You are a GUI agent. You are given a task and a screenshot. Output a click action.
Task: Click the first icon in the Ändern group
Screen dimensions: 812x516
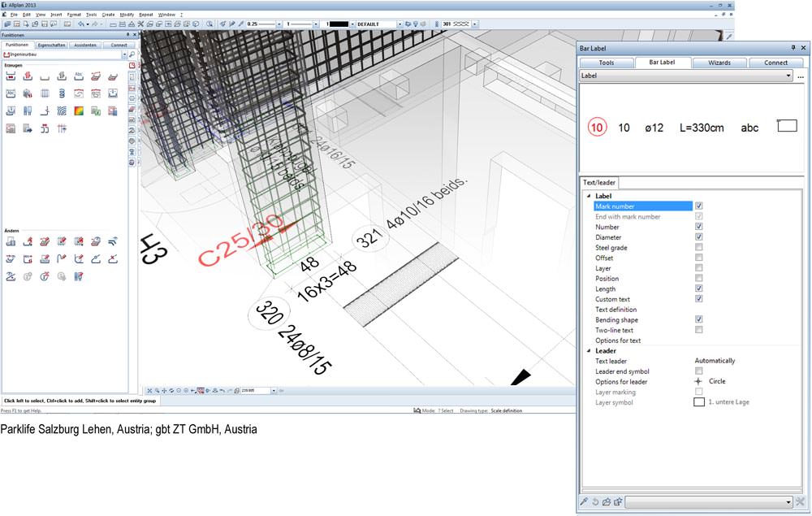11,241
